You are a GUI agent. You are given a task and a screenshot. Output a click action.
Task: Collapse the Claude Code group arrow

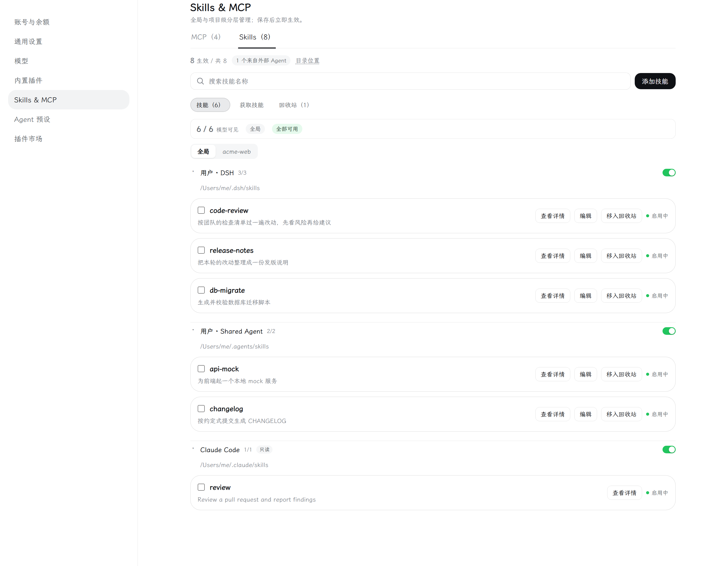193,449
